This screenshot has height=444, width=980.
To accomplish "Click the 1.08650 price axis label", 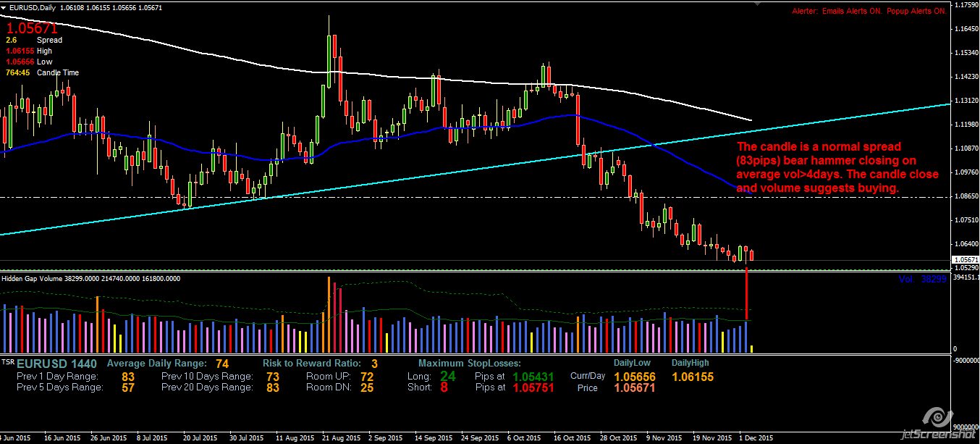I will pyautogui.click(x=966, y=196).
